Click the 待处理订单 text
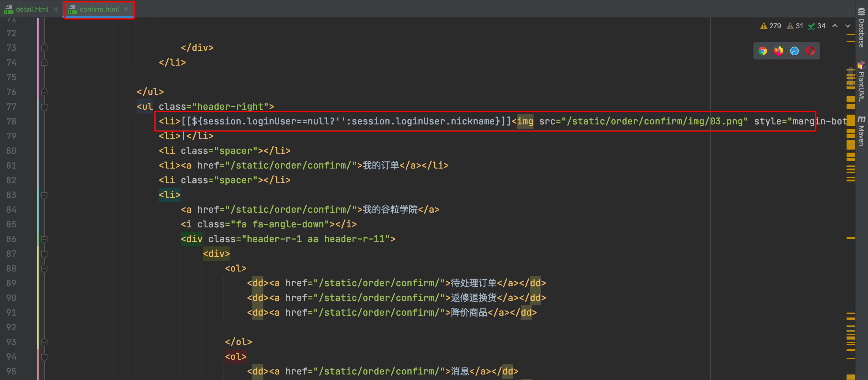This screenshot has width=868, height=380. point(474,283)
